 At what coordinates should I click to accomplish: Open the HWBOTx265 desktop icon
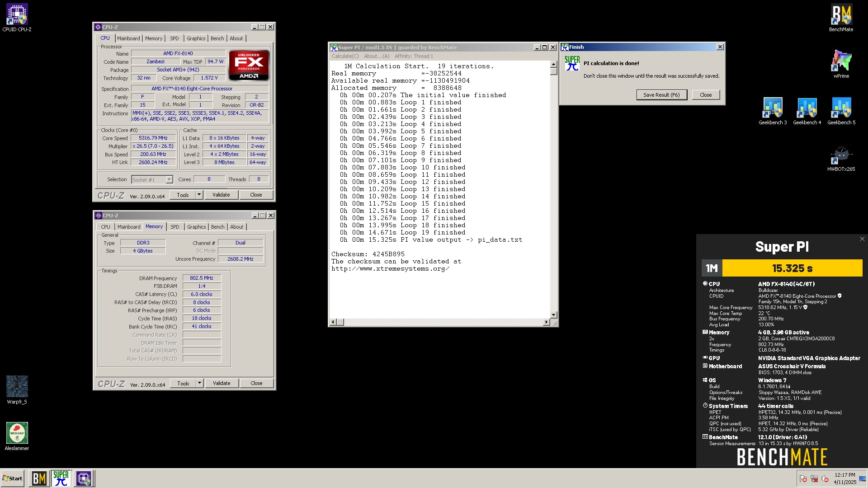tap(841, 158)
